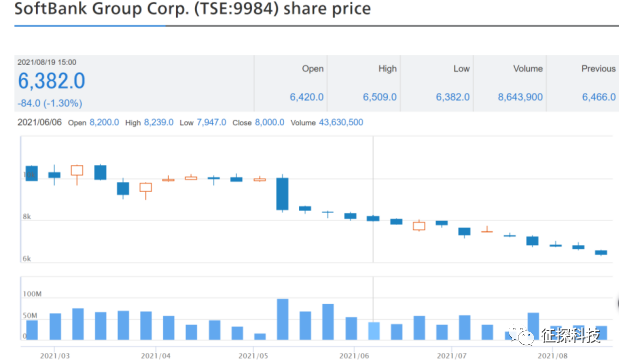Click the Previous column header label
Screen dimensions: 620x363
coord(598,69)
